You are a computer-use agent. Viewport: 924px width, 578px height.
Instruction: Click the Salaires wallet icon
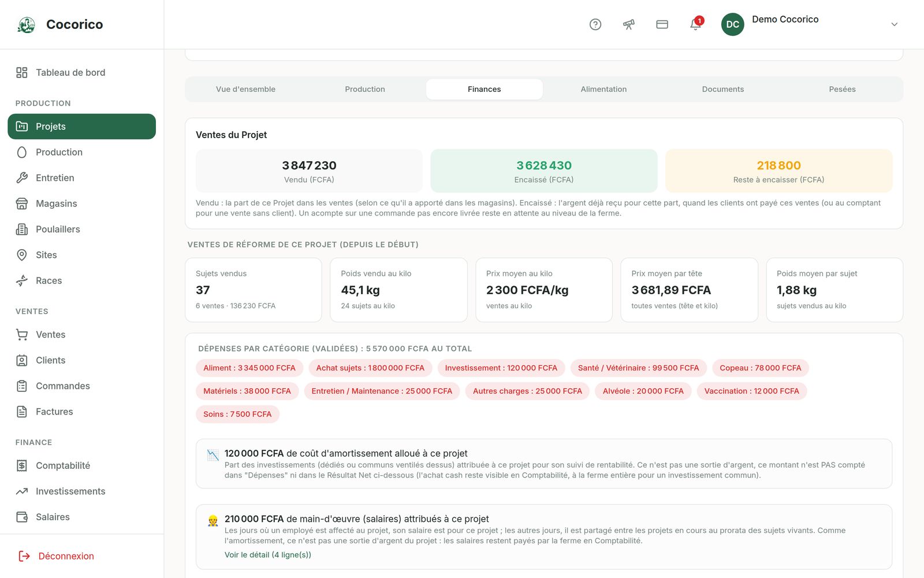[x=22, y=517]
